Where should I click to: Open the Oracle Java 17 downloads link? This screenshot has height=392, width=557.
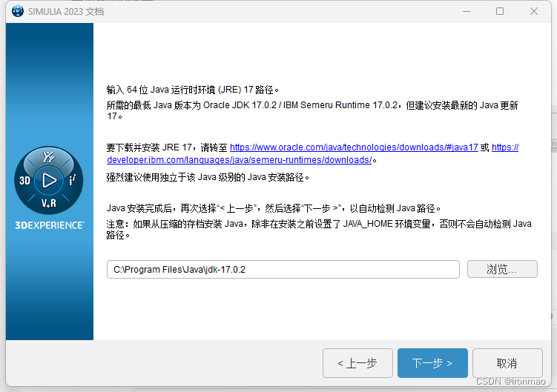pyautogui.click(x=354, y=147)
